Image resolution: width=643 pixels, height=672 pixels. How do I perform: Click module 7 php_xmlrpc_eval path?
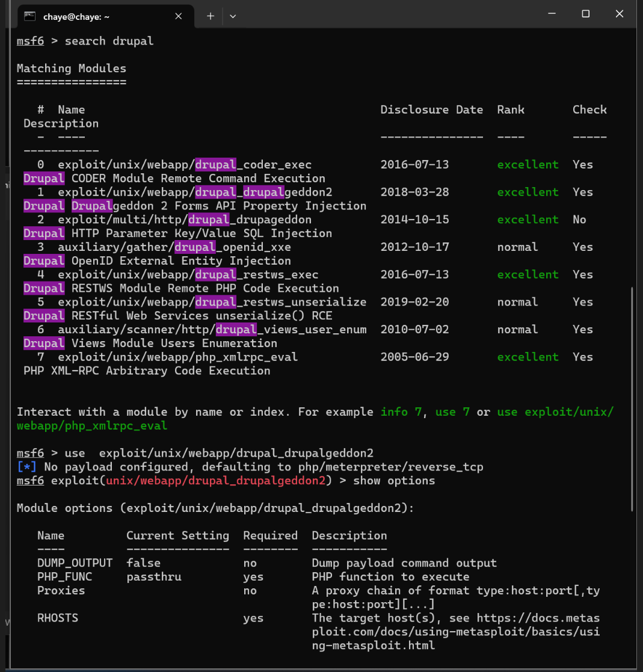coord(178,357)
